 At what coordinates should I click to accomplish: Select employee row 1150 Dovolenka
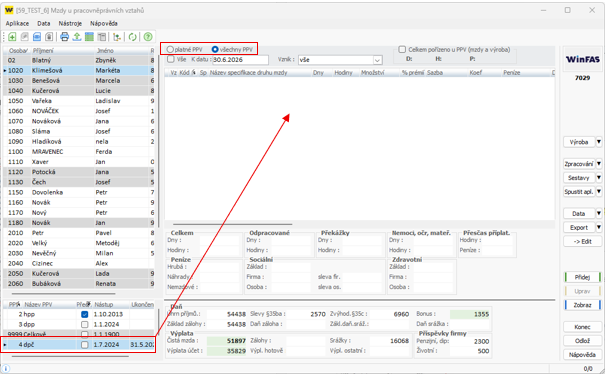pos(79,192)
